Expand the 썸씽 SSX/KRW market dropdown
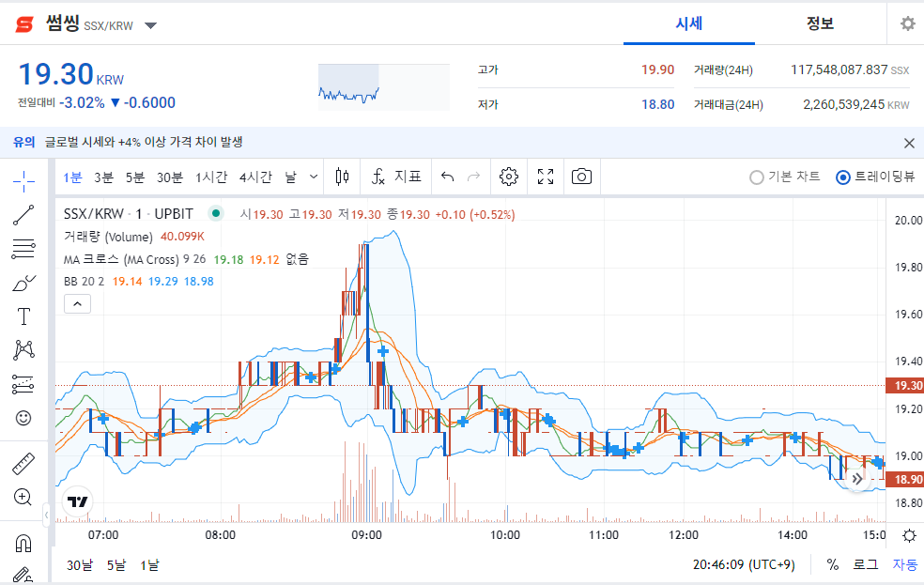924x585 pixels. [x=151, y=25]
